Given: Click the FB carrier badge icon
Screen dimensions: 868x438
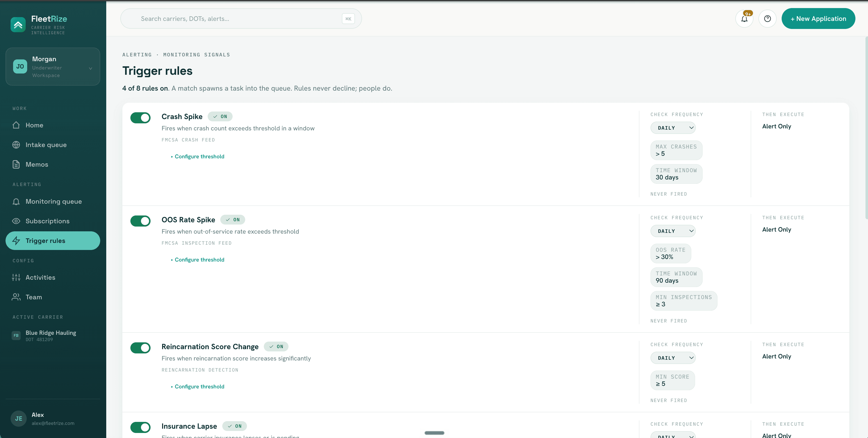Looking at the screenshot, I should (x=16, y=336).
